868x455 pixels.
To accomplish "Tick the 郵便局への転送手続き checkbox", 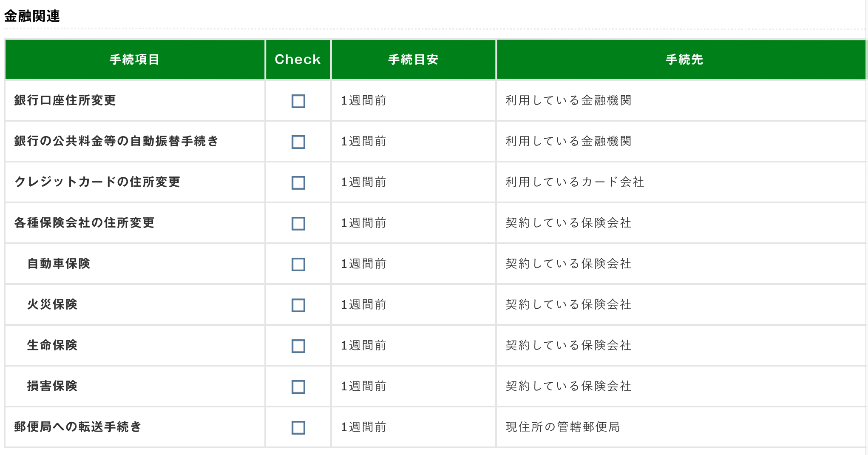I will pos(298,428).
